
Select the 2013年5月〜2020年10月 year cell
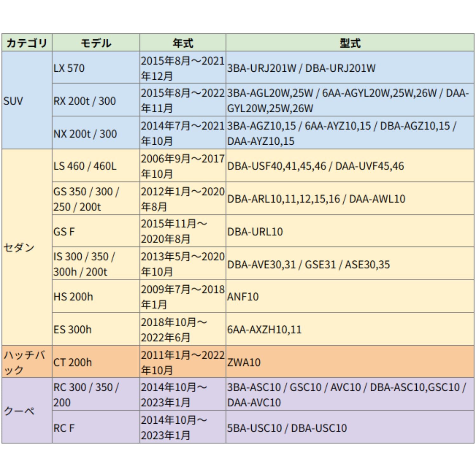coord(183,263)
